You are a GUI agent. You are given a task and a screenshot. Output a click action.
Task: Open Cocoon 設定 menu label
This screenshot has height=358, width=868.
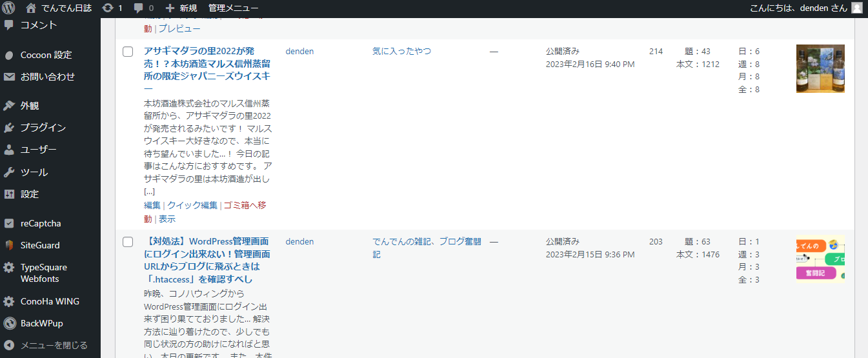click(46, 55)
